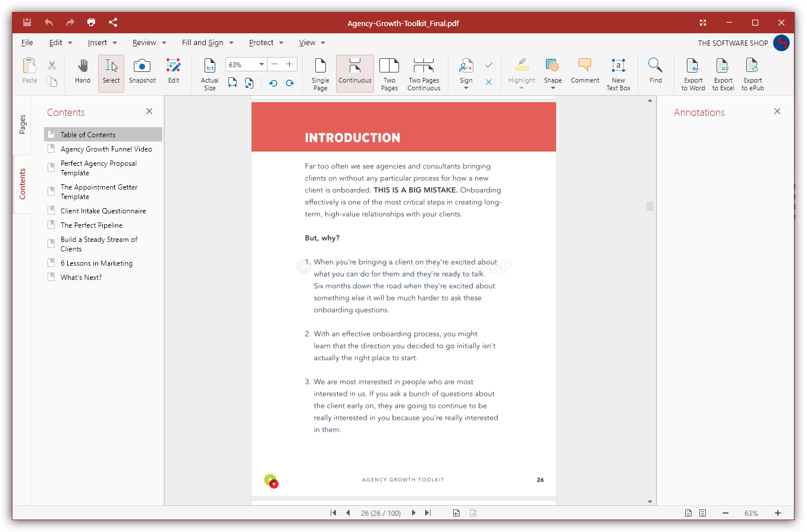Viewport: 807px width, 532px height.
Task: Add a Comment to the document
Action: (585, 73)
